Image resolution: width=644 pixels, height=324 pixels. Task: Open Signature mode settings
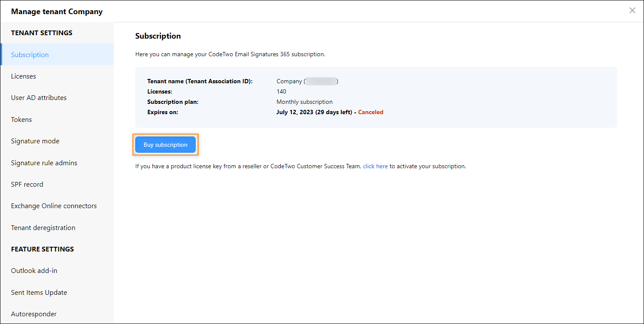[57, 141]
